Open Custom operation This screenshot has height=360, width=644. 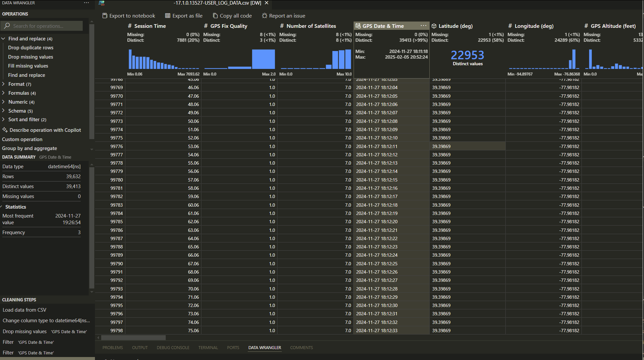tap(22, 139)
